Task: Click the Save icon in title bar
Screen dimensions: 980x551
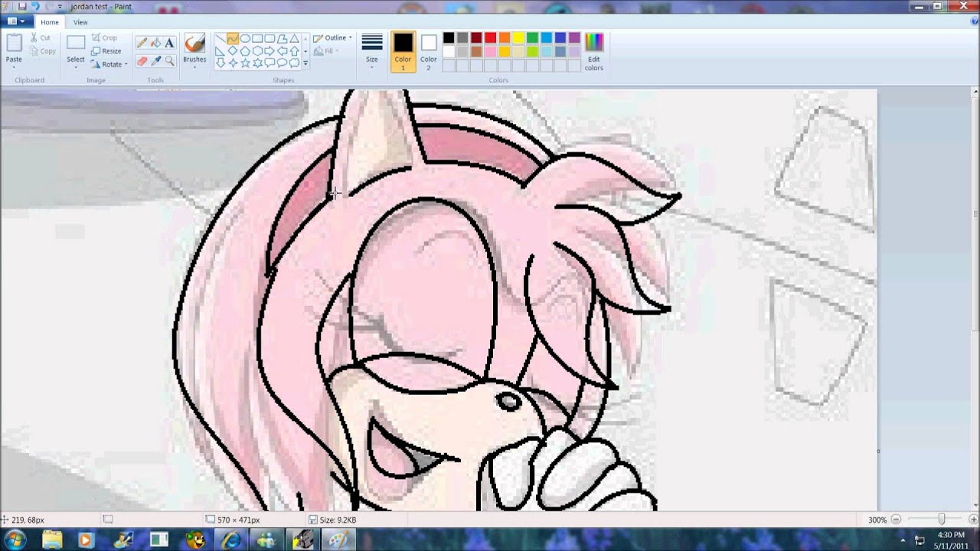Action: tap(22, 6)
